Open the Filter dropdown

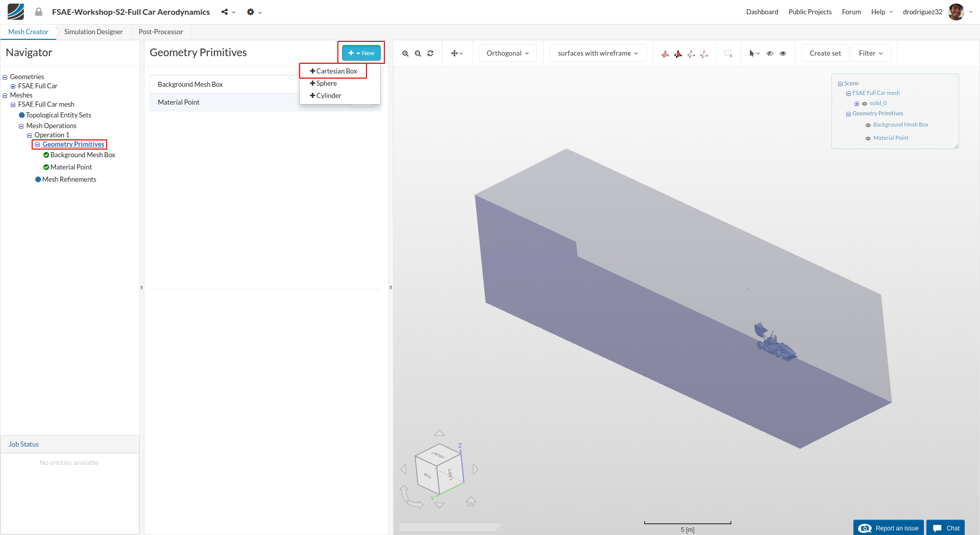tap(870, 53)
